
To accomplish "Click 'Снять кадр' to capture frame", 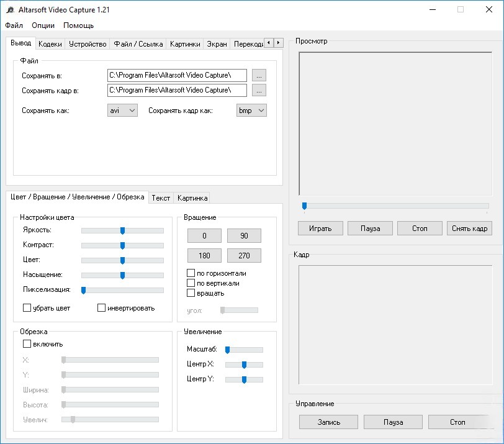I will pyautogui.click(x=469, y=229).
